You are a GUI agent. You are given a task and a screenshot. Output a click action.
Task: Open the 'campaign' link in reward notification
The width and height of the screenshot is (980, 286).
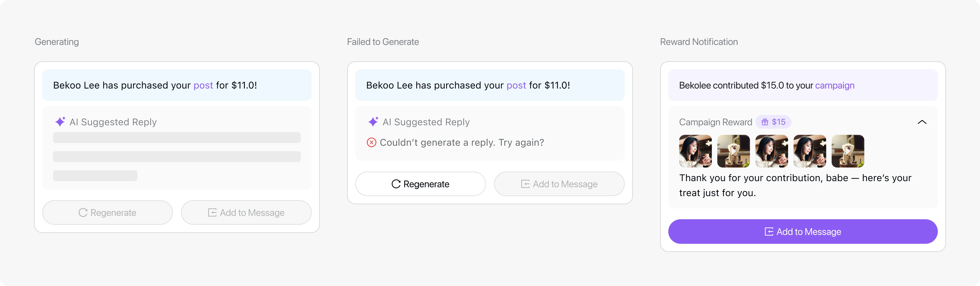835,85
